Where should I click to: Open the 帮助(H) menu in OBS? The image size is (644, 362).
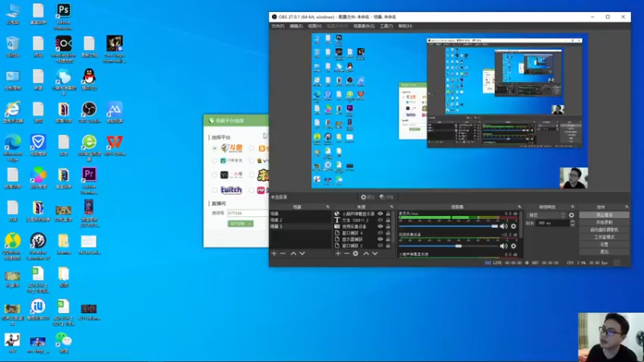[x=405, y=26]
